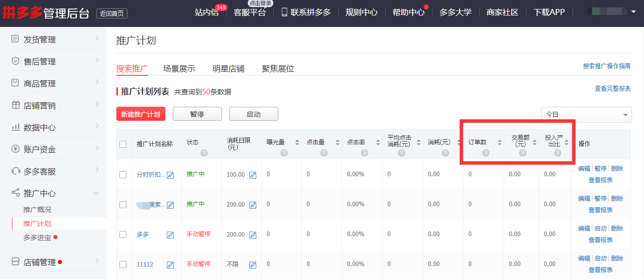The image size is (644, 279).
Task: Click the 商品管理 bag icon
Action: 15,83
